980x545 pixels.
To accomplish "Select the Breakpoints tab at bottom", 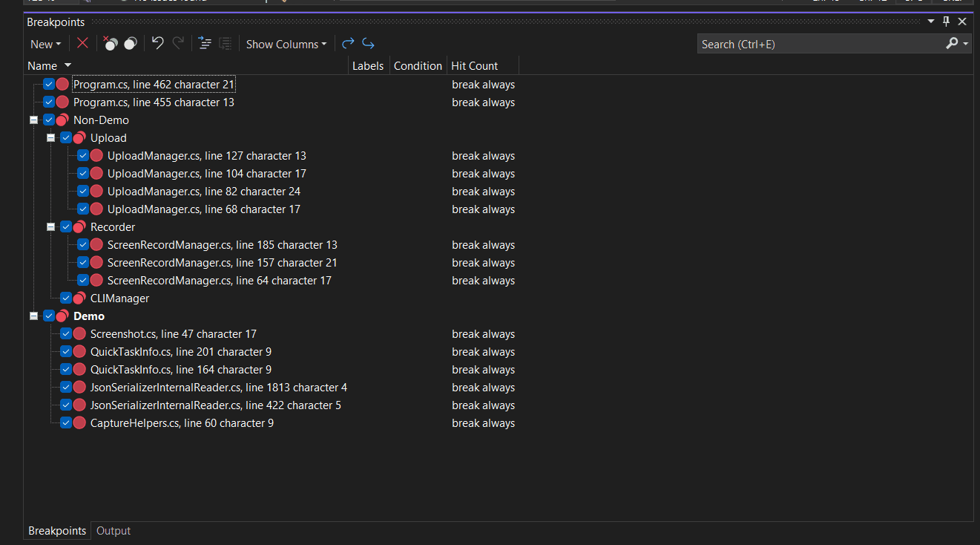I will coord(57,531).
